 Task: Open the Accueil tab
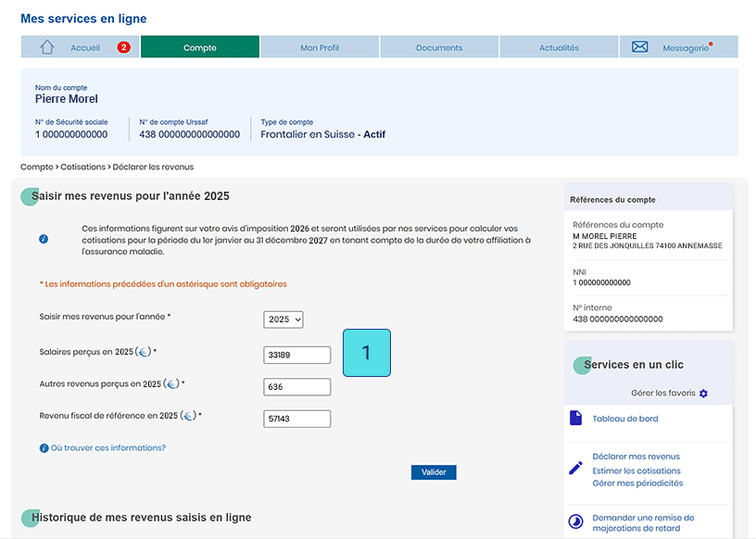(x=80, y=46)
